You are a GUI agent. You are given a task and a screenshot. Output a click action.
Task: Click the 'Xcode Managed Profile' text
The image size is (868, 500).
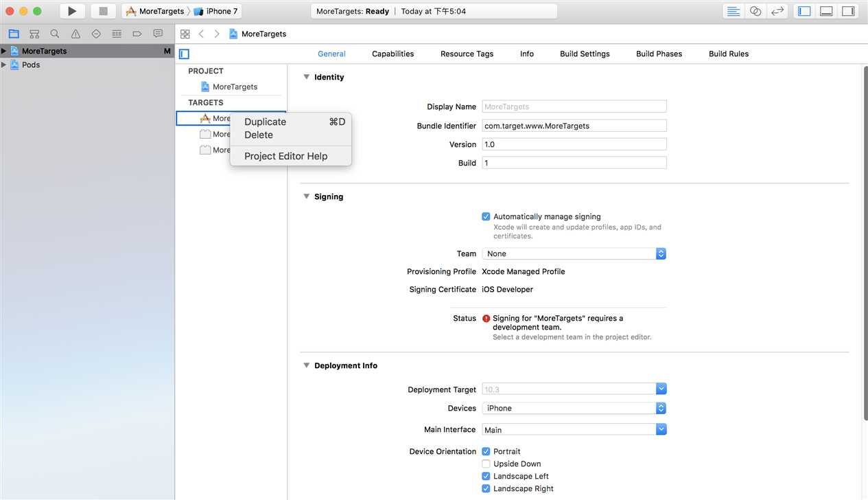coord(524,271)
